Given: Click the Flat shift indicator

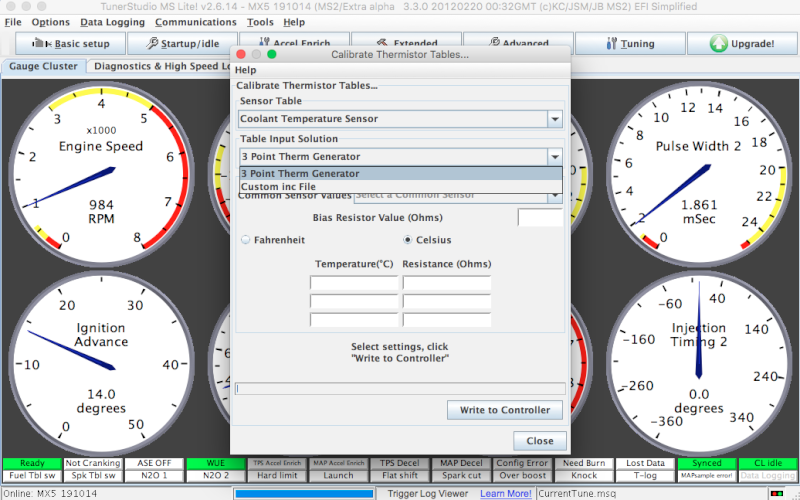Looking at the screenshot, I should coord(399,476).
